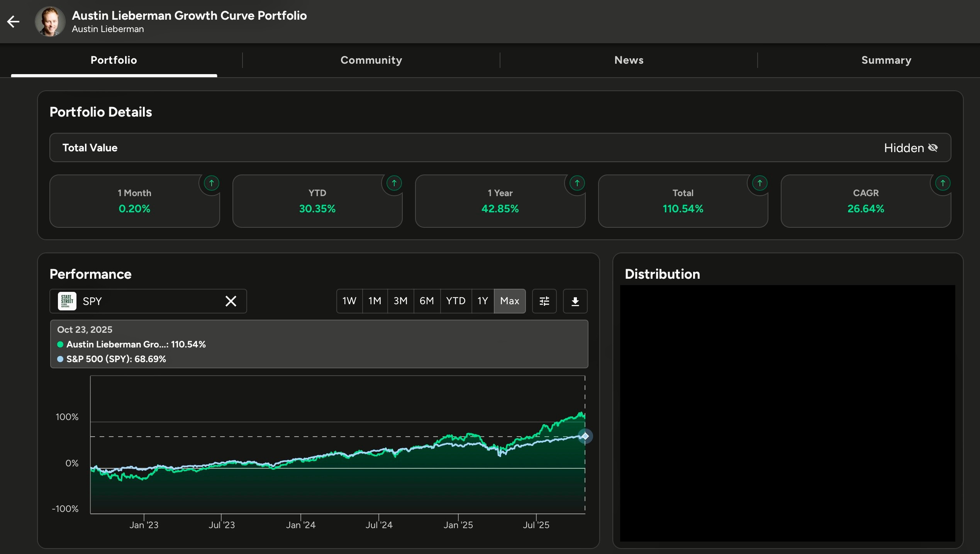Select the Max time range
The height and width of the screenshot is (554, 980).
[509, 301]
